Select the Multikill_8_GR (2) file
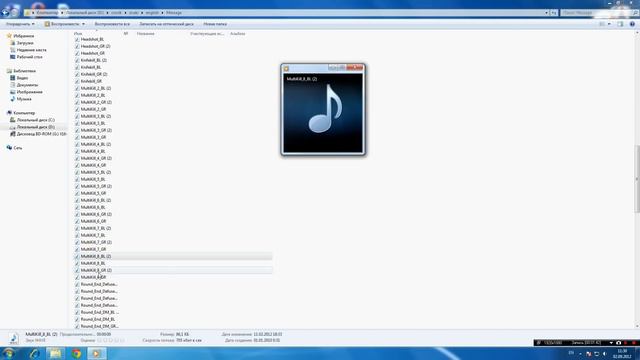640x360 pixels. [96, 270]
